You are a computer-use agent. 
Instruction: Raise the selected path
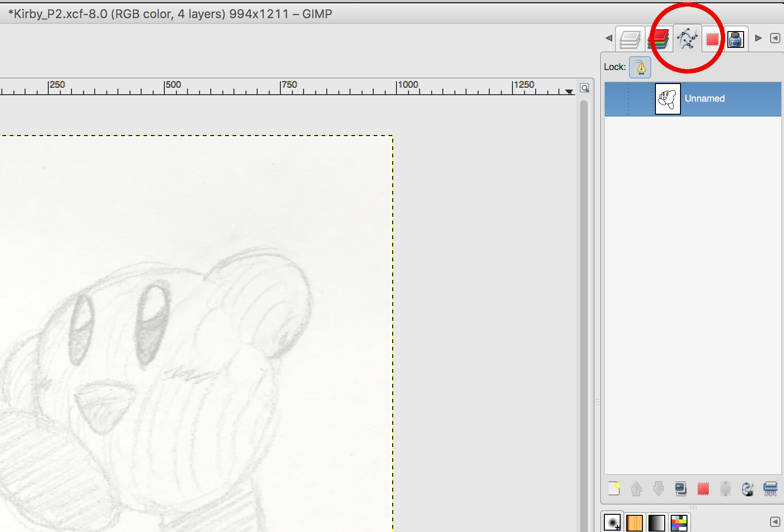coord(636,489)
